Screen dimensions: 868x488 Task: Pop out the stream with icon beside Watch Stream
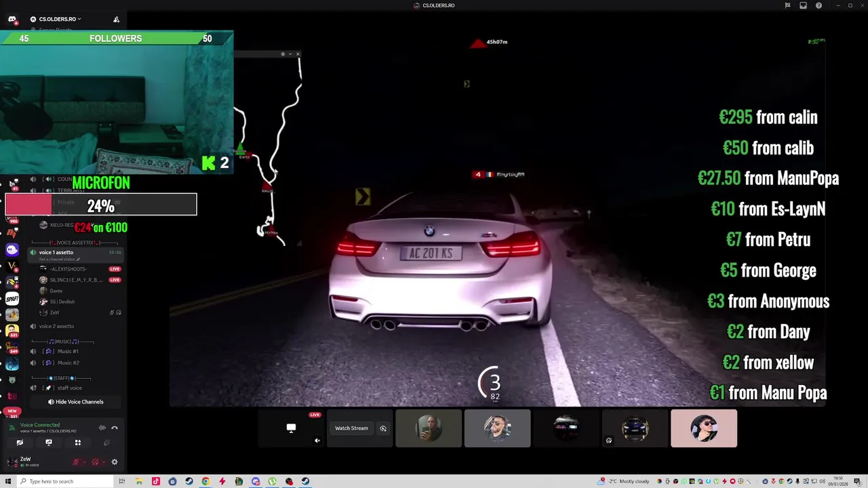click(x=383, y=428)
